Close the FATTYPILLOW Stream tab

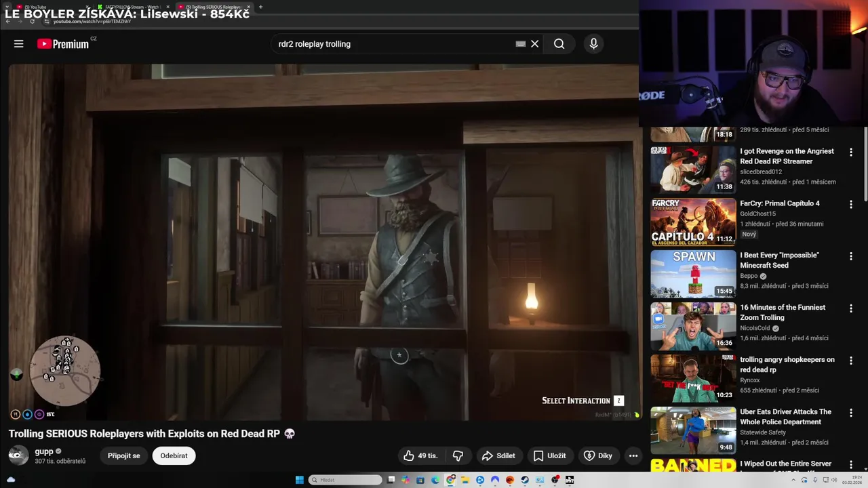[168, 7]
